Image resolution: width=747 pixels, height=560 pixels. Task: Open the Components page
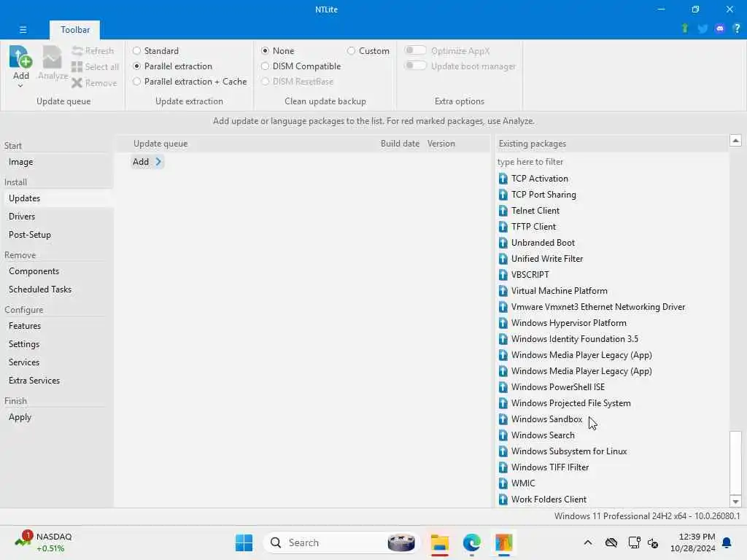pos(34,271)
